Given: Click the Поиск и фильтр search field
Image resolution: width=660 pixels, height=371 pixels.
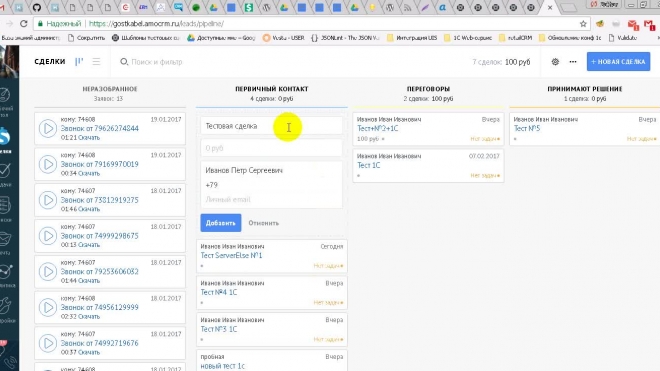Looking at the screenshot, I should (x=157, y=62).
